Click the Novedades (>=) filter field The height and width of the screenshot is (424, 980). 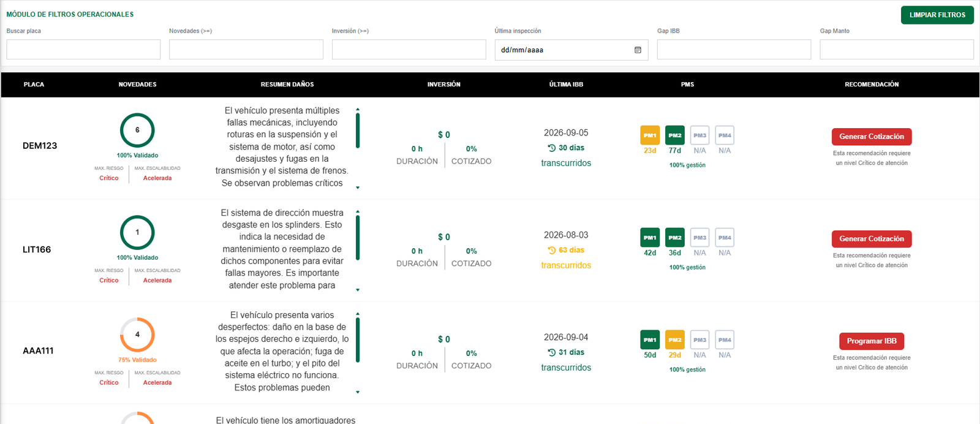(x=246, y=50)
